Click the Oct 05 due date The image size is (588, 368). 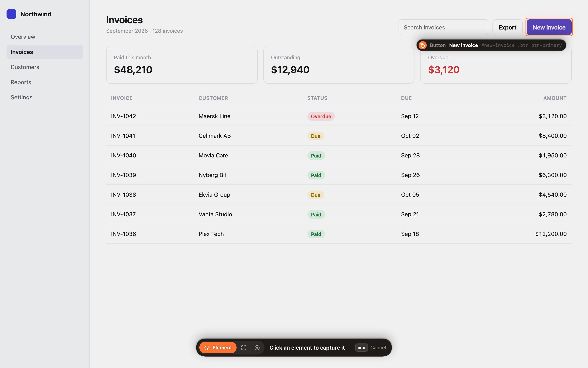coord(410,195)
